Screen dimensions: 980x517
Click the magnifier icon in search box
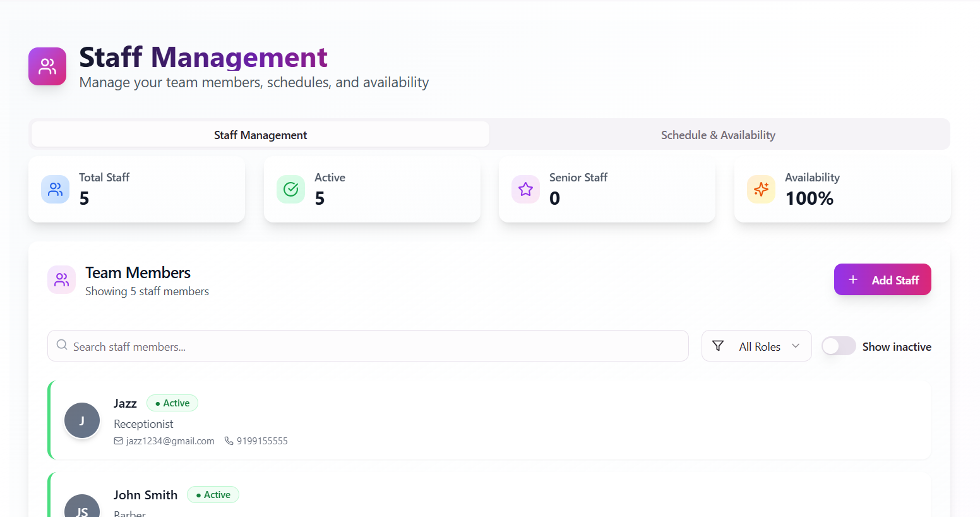62,345
